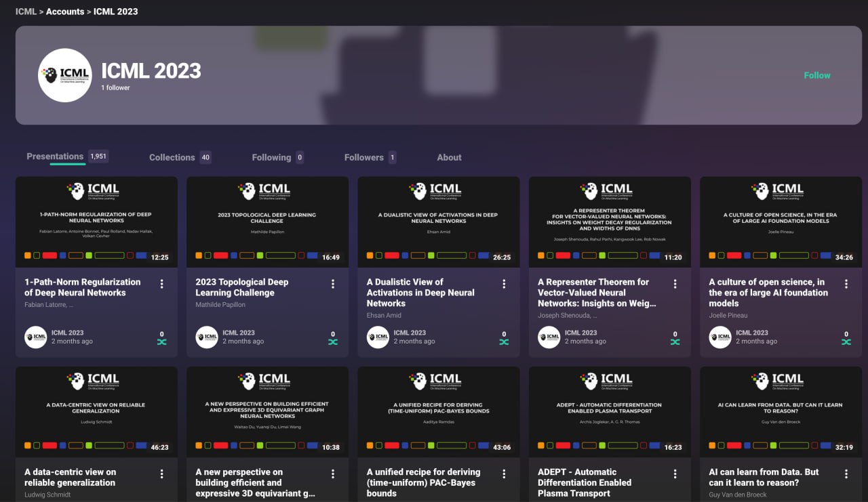Play the Data-Centric View thumbnail by Ludwig Schmidt

[x=96, y=412]
